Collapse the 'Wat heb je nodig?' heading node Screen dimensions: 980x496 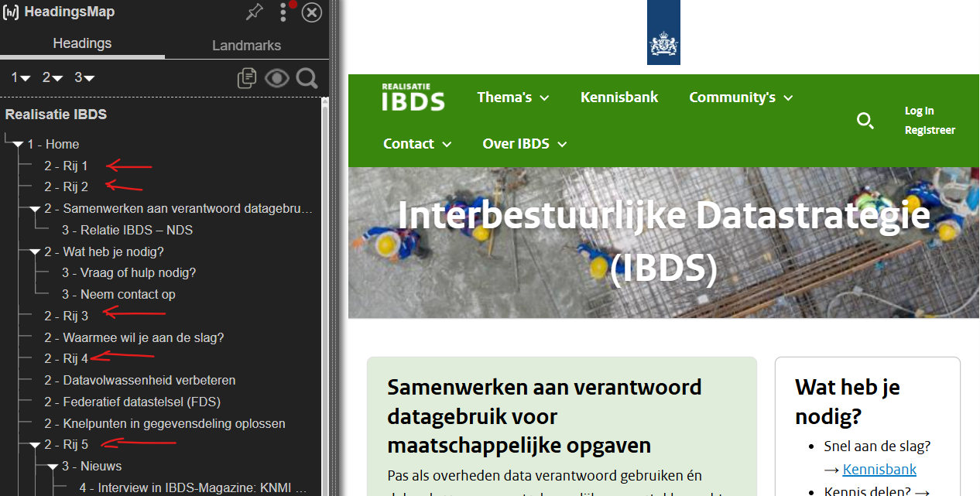pos(35,252)
